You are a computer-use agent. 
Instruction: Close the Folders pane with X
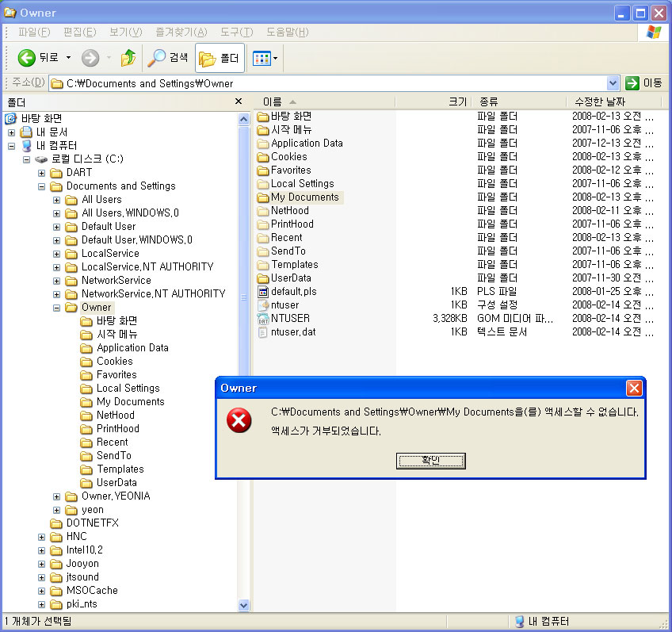[239, 102]
